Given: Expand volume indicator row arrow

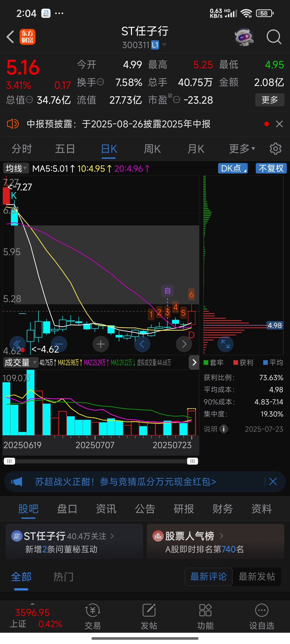Looking at the screenshot, I should (x=194, y=362).
